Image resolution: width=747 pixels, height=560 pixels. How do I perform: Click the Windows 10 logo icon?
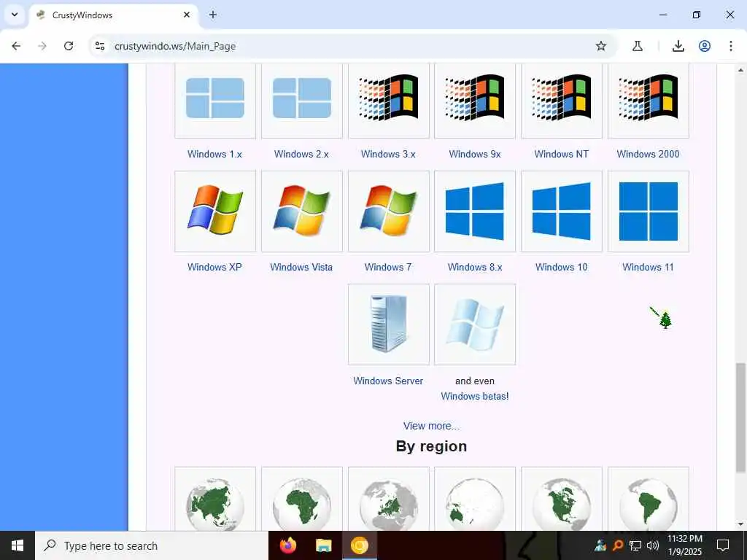pyautogui.click(x=562, y=211)
